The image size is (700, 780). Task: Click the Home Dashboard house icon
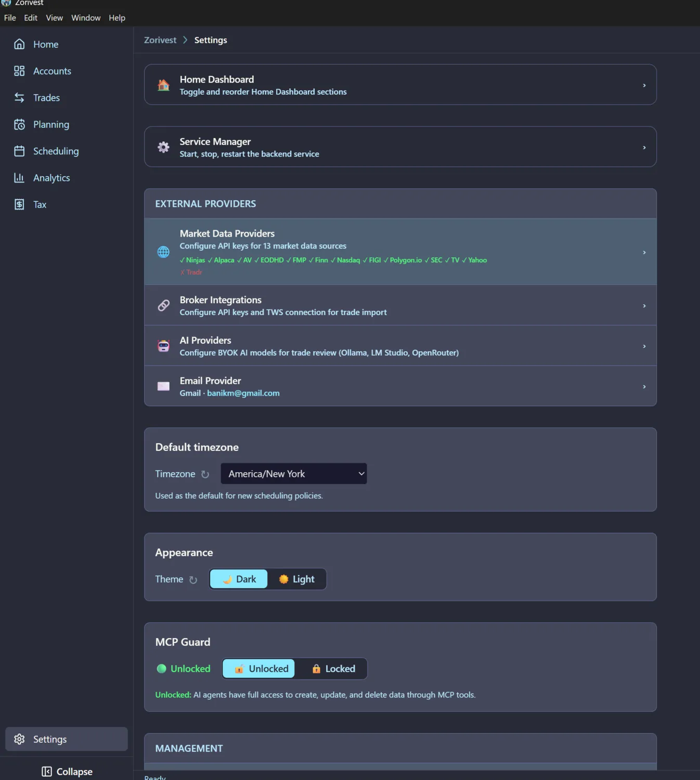coord(163,85)
